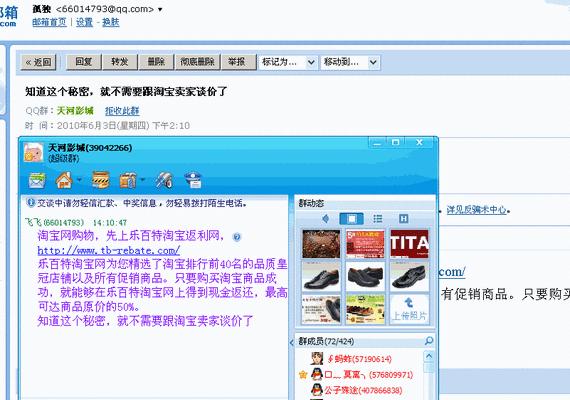Click the 举报 report button

click(x=237, y=62)
